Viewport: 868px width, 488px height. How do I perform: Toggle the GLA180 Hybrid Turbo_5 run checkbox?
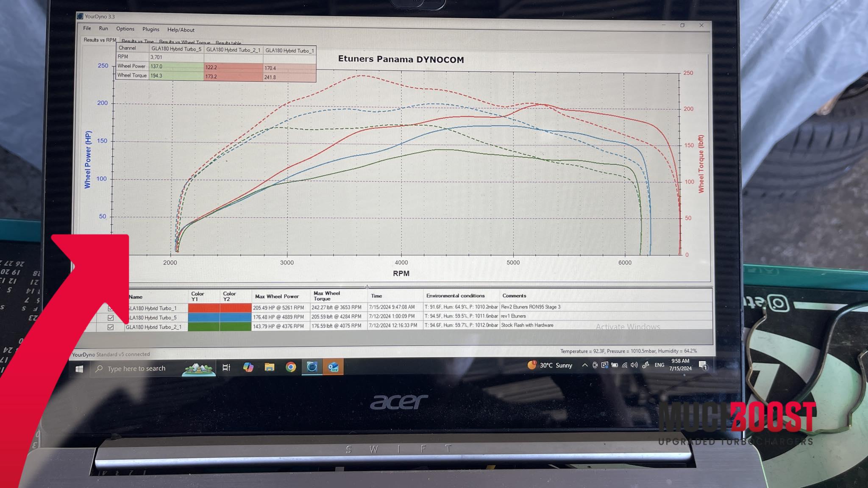[111, 318]
